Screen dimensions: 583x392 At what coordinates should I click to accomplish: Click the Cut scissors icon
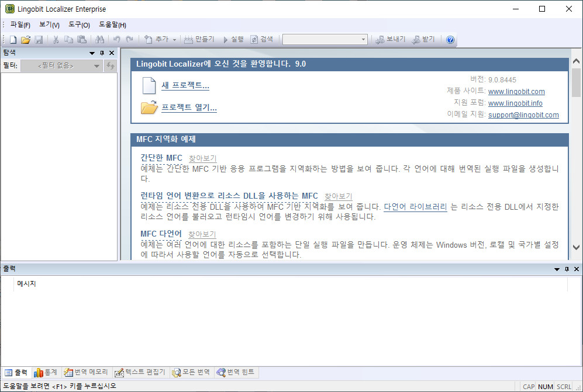point(56,39)
